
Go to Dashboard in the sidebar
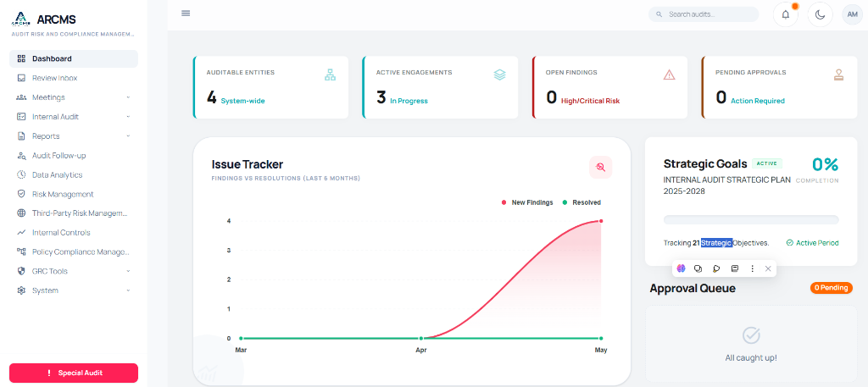pos(74,58)
